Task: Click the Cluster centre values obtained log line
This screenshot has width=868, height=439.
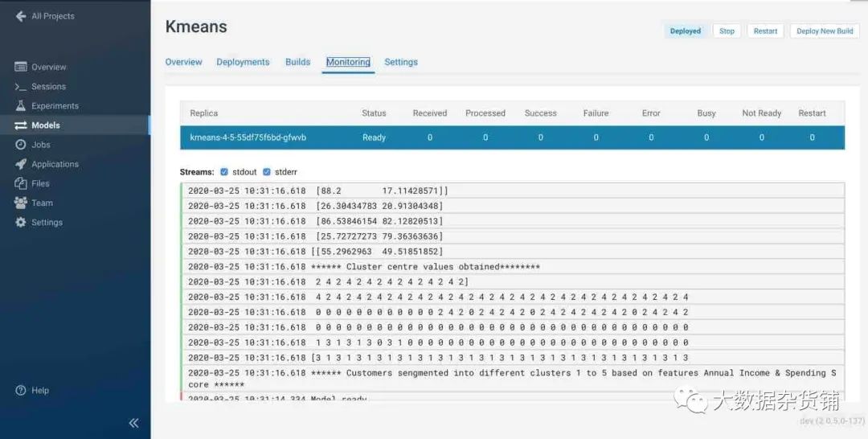Action: point(513,267)
